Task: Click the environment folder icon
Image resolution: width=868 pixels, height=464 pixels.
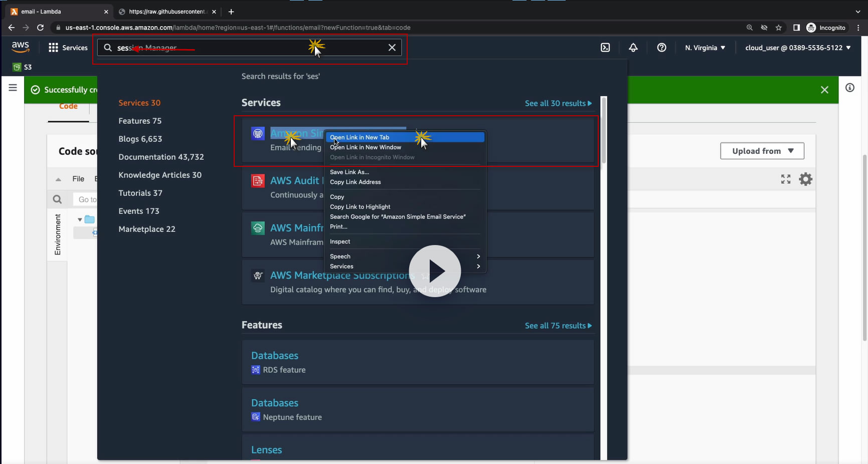Action: pyautogui.click(x=90, y=219)
